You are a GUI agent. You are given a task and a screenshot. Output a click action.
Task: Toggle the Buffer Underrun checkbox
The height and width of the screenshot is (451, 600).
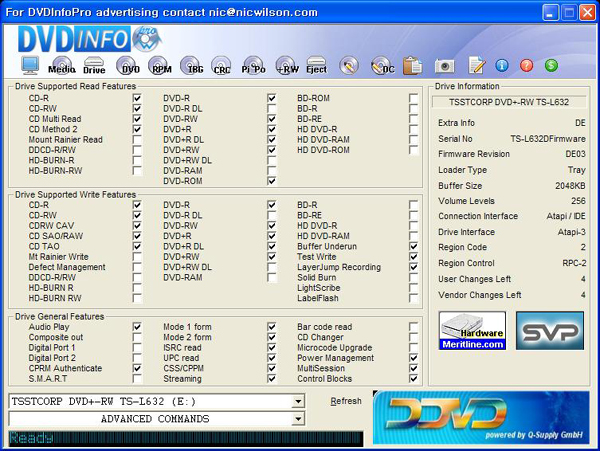[x=413, y=246]
